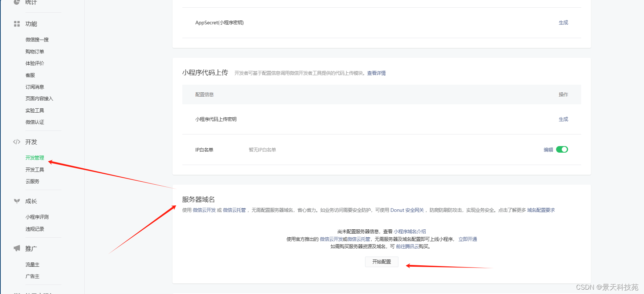The image size is (644, 294).
Task: Click the 功能 grid icon in sidebar
Action: tap(17, 24)
